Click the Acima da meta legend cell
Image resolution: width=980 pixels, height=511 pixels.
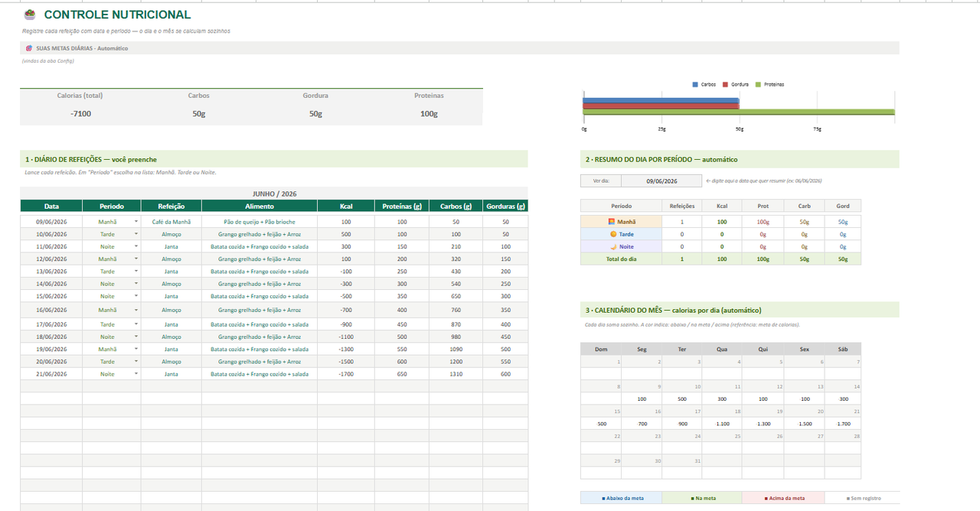[x=784, y=498]
